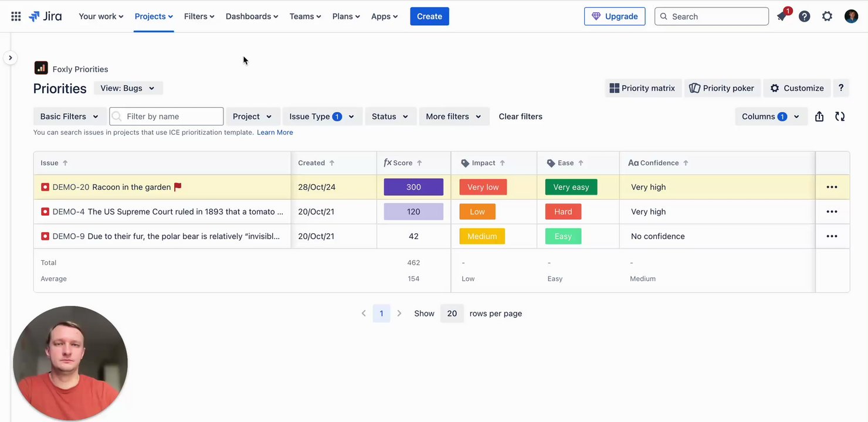The height and width of the screenshot is (422, 868).
Task: Click the bug icon of DEMO-20
Action: click(x=45, y=187)
